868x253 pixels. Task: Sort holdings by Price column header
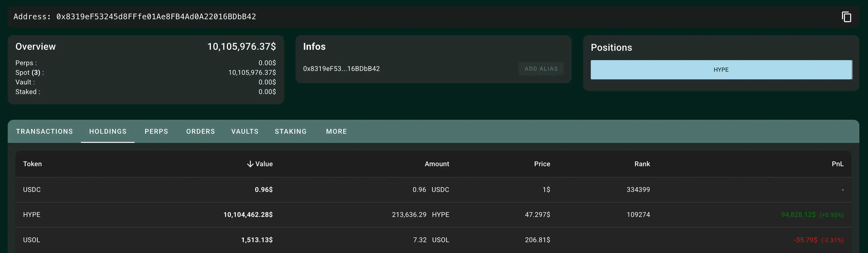coord(542,164)
